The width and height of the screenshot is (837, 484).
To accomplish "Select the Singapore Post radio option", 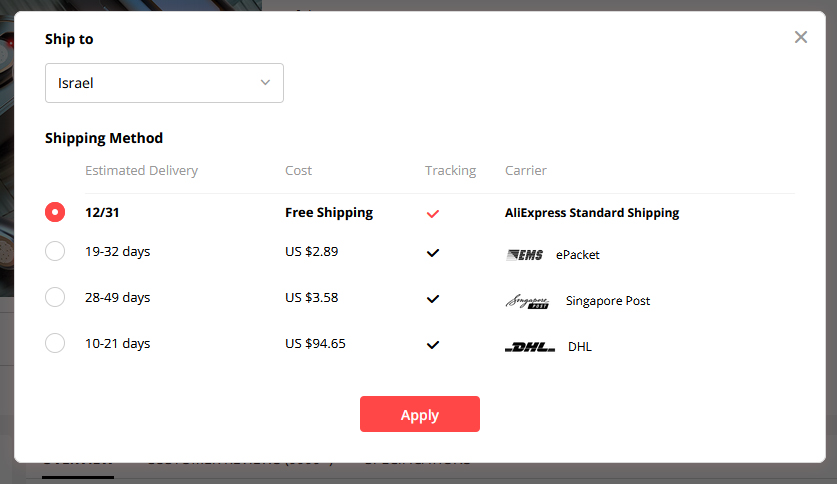I will 55,297.
